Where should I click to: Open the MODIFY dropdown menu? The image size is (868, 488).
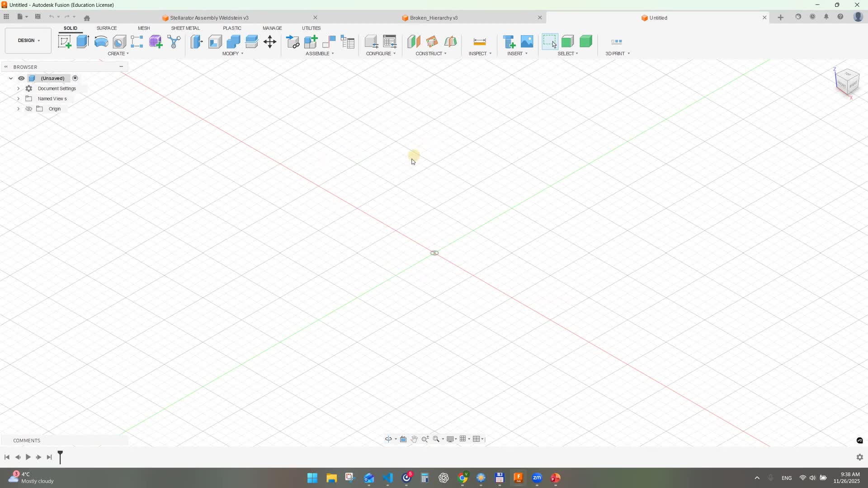pyautogui.click(x=233, y=53)
